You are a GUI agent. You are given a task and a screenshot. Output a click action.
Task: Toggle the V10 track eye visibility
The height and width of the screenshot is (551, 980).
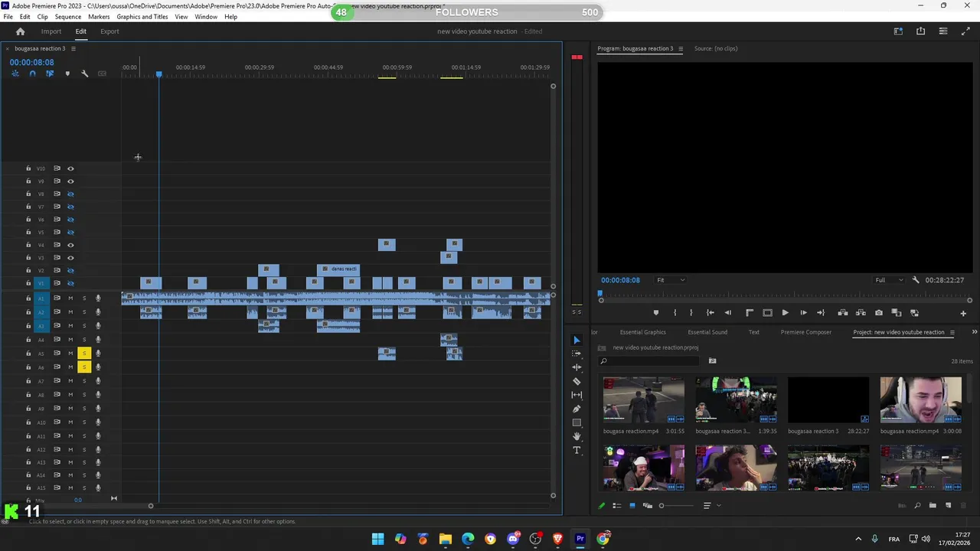(70, 168)
